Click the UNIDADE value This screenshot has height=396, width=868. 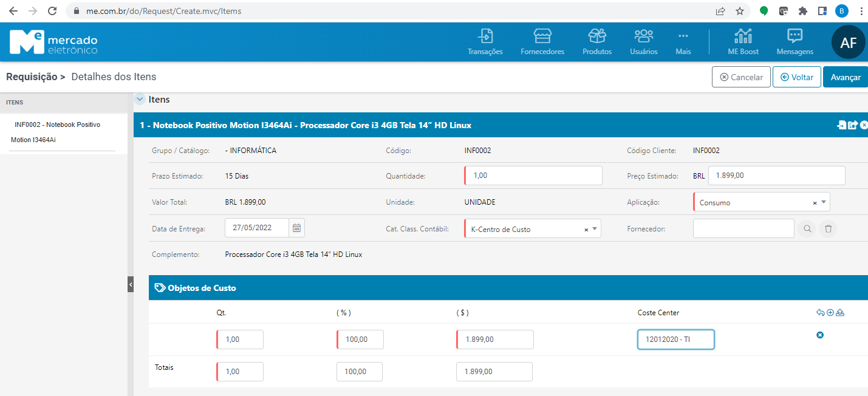[480, 202]
